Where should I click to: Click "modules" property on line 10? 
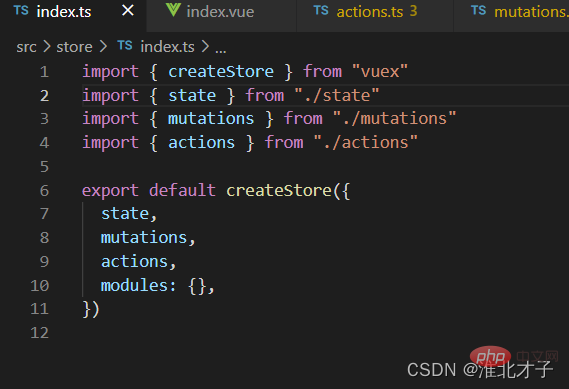coord(134,286)
